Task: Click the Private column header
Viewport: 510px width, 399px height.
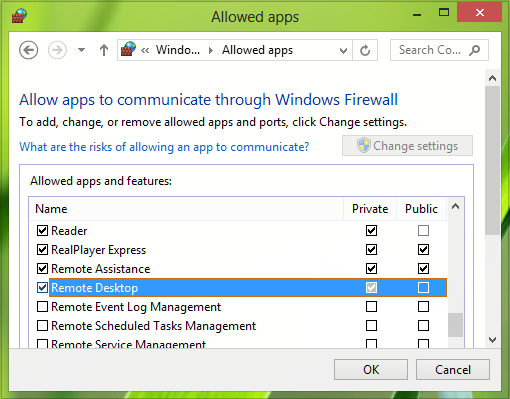Action: [370, 209]
